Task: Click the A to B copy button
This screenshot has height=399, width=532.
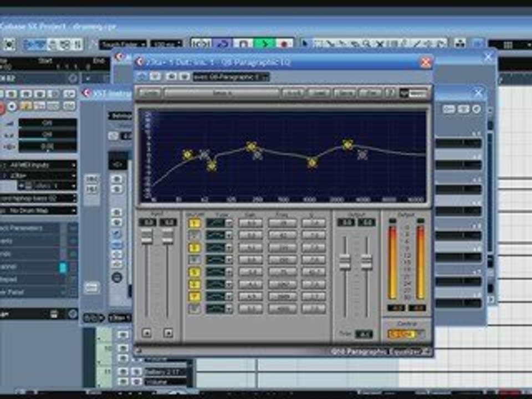Action: coord(293,93)
